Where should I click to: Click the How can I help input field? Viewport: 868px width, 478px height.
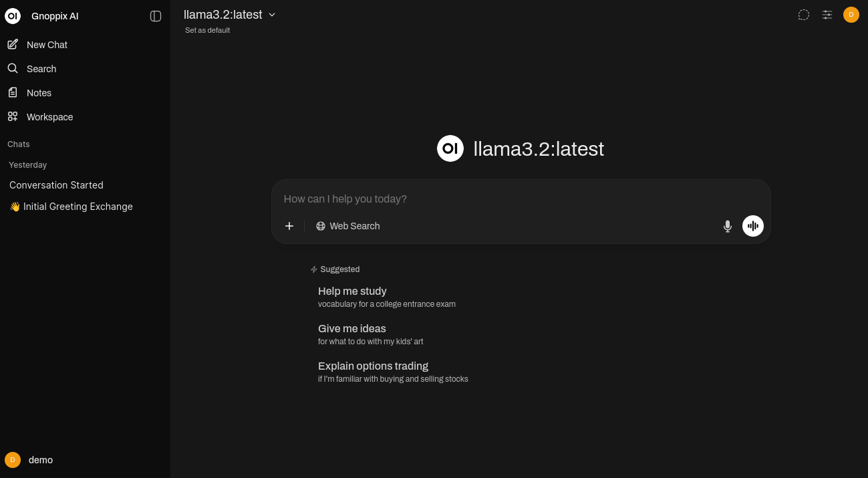508,199
